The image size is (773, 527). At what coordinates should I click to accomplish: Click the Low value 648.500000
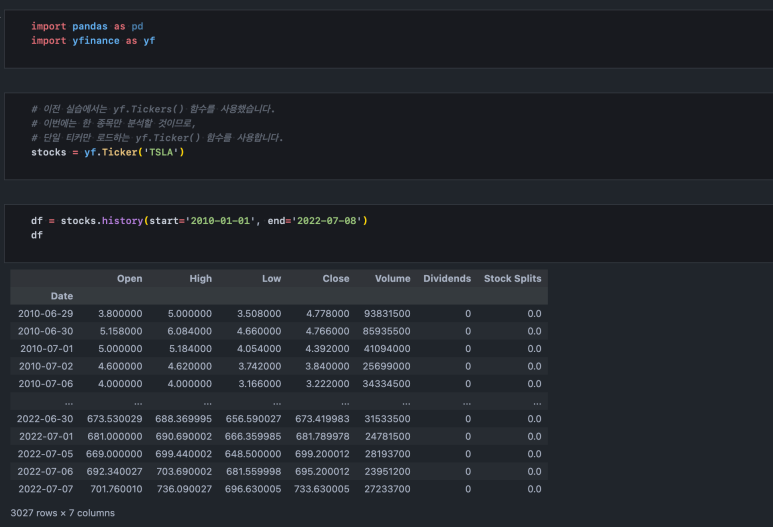(253, 454)
